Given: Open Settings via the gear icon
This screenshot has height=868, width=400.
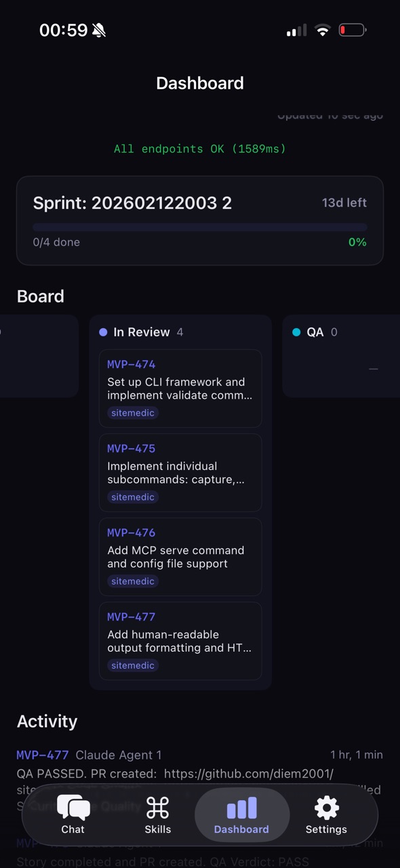Looking at the screenshot, I should tap(326, 808).
